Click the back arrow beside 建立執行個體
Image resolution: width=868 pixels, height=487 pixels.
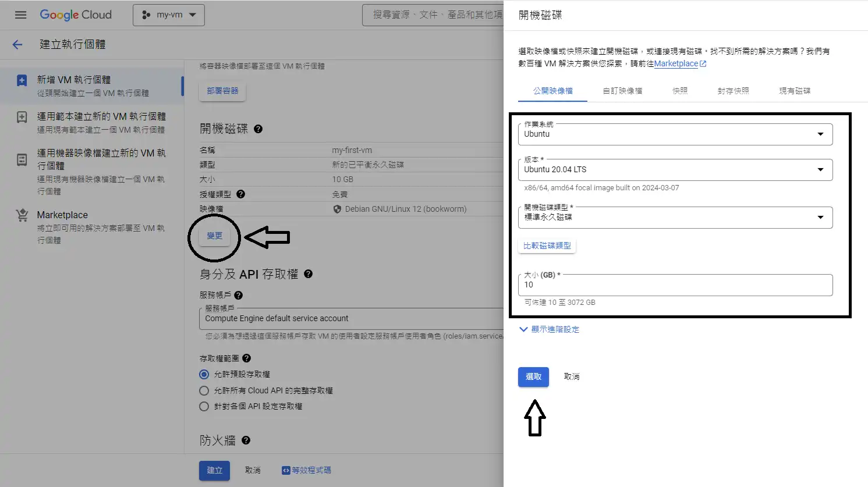[x=17, y=45]
